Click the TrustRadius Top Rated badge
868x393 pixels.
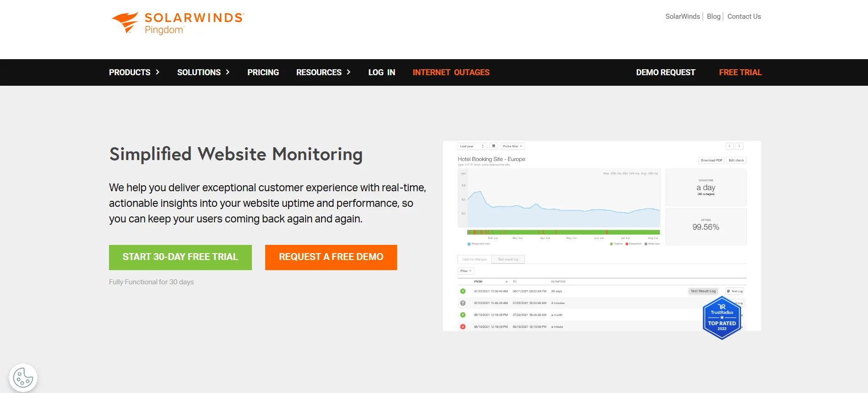(x=721, y=318)
